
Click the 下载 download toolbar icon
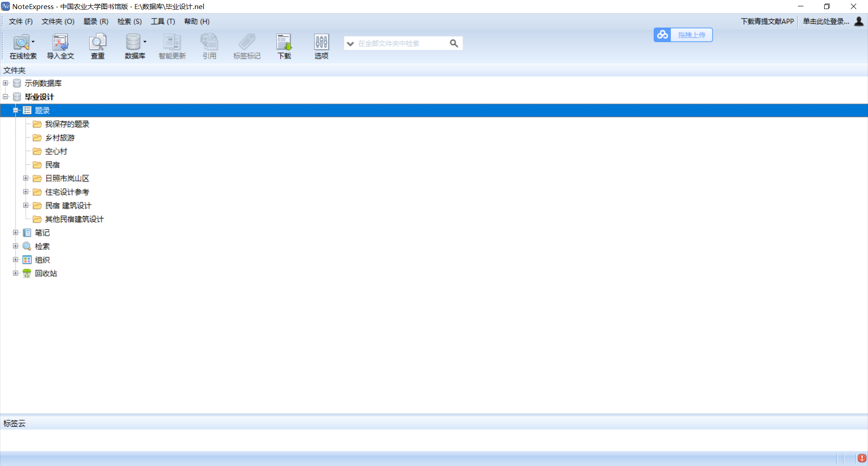[284, 43]
